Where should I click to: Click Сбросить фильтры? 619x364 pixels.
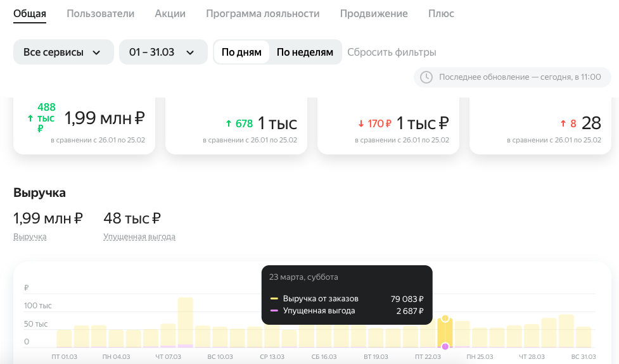click(x=392, y=52)
